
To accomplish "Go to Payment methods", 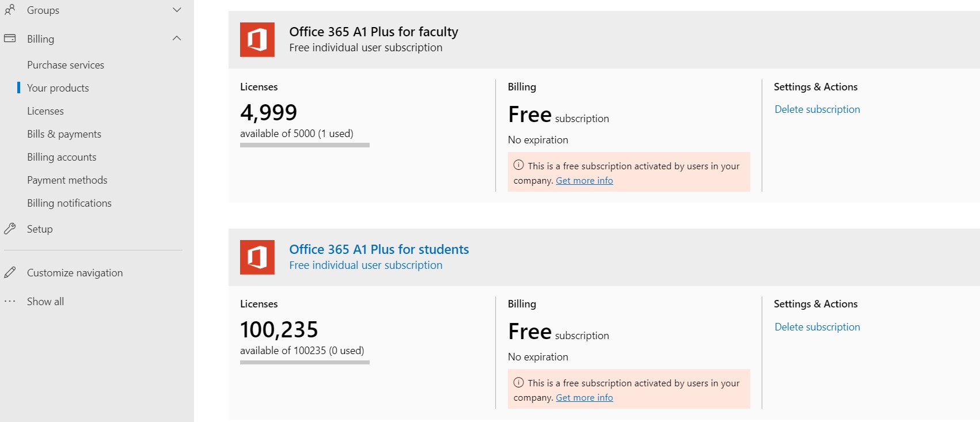I will [x=67, y=180].
